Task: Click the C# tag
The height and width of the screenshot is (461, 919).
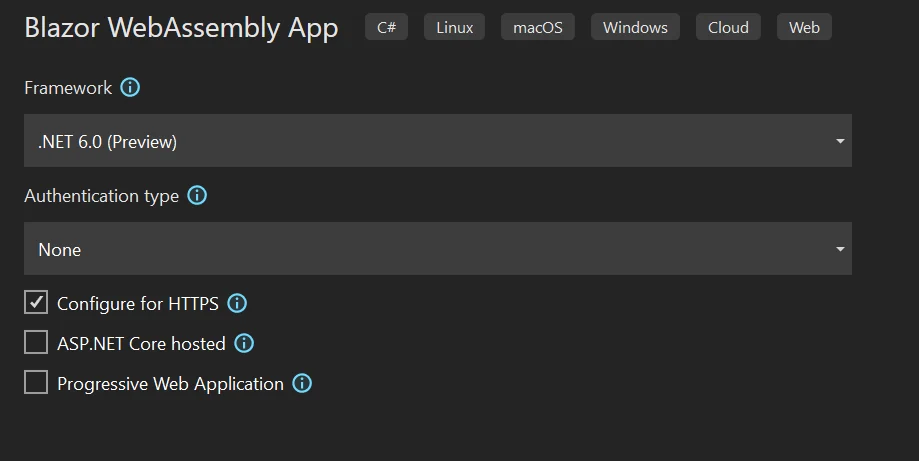Action: pyautogui.click(x=386, y=27)
